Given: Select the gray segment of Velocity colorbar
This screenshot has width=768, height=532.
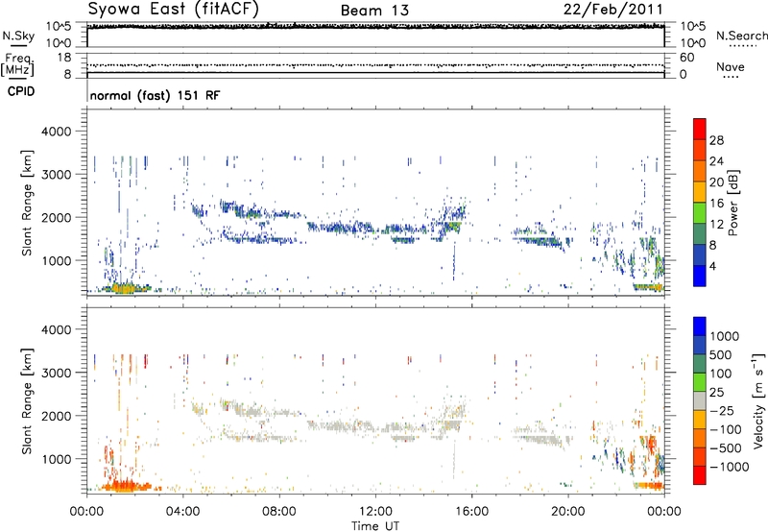Looking at the screenshot, I should [x=700, y=401].
